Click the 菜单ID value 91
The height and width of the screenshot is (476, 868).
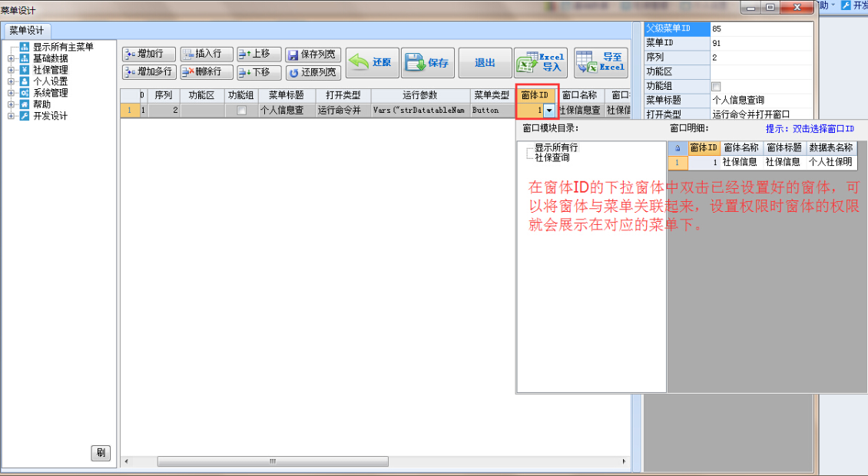click(761, 43)
